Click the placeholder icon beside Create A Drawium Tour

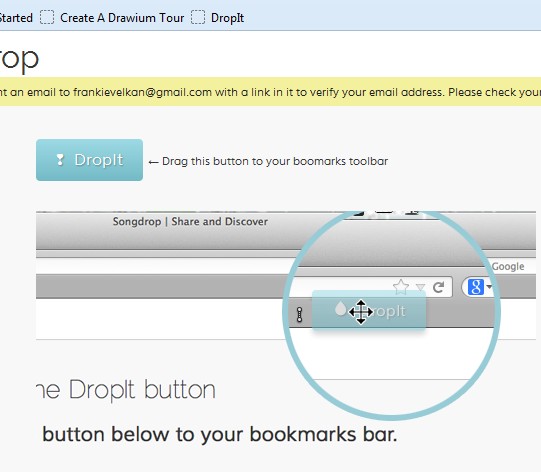[x=47, y=17]
